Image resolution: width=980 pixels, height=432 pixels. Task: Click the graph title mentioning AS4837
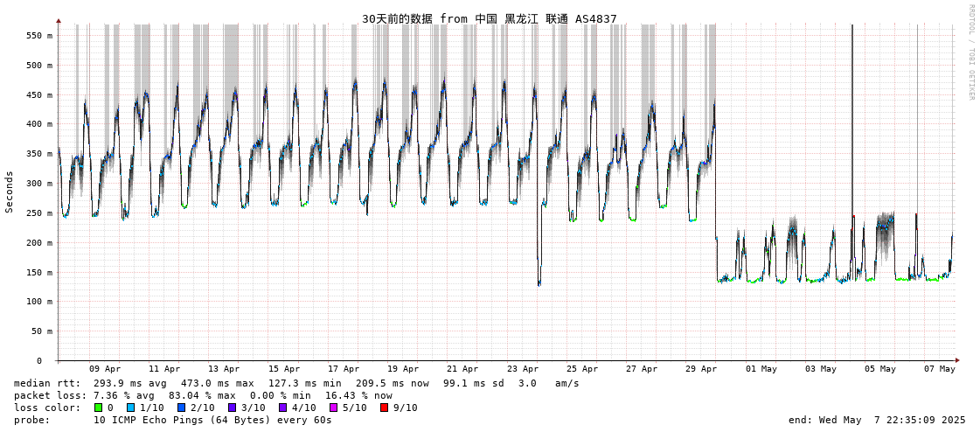490,18
